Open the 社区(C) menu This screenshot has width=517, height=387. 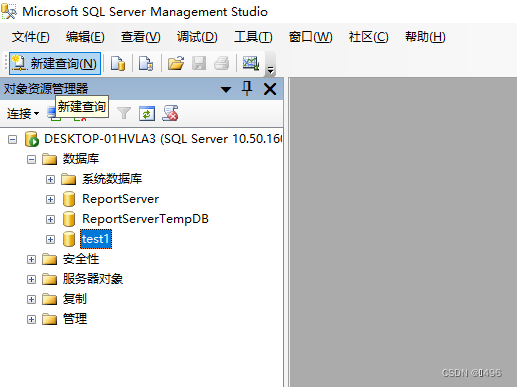pos(368,37)
